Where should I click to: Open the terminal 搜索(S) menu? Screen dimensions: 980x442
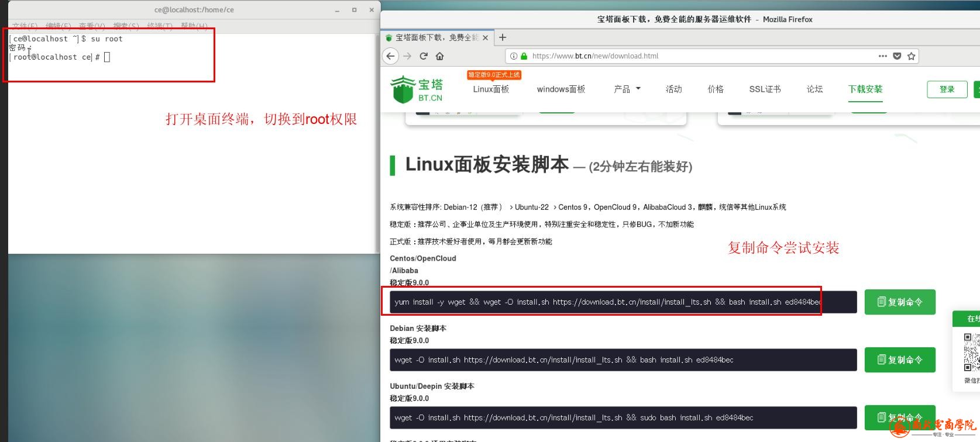[126, 26]
